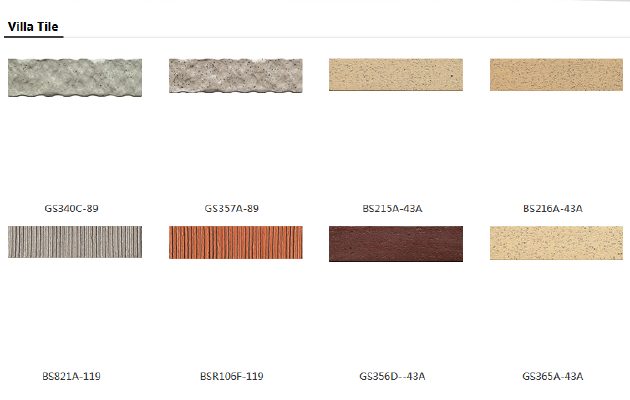
Task: Open the BSR106F-119 orange striped tile image
Action: coord(235,243)
